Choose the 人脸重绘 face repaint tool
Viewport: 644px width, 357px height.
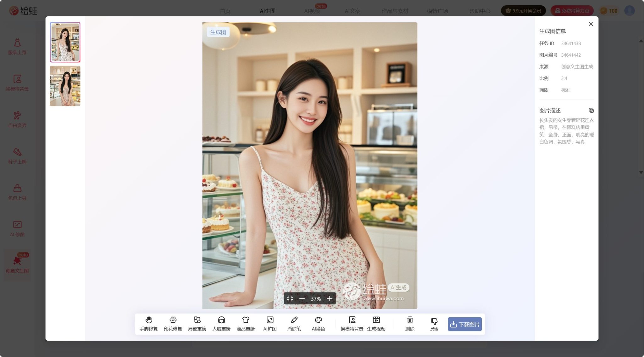point(221,324)
